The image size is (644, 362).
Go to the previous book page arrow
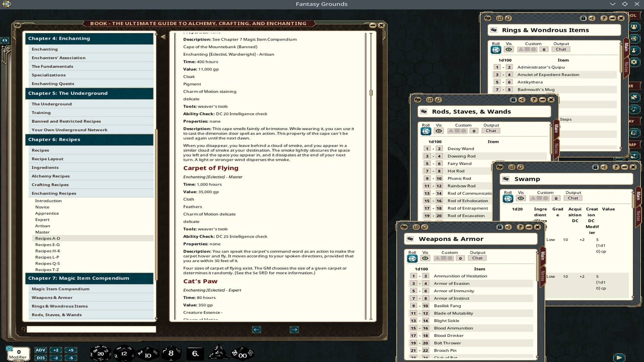pos(257,329)
